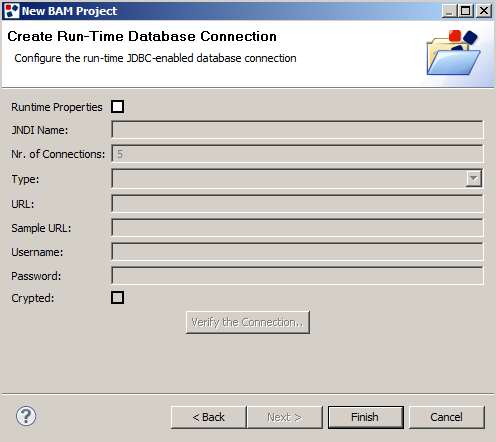The image size is (496, 442).
Task: Click the BAM project folder wizard image
Action: (454, 53)
